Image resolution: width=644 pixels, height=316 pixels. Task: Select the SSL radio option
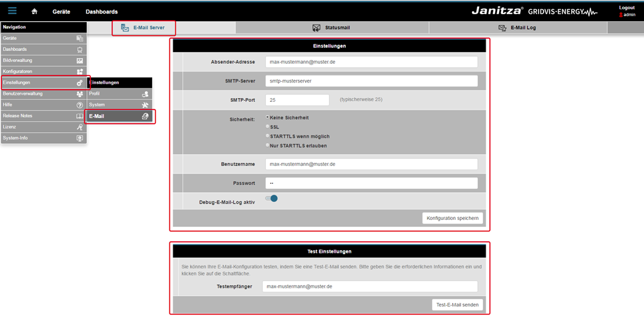[x=268, y=127]
